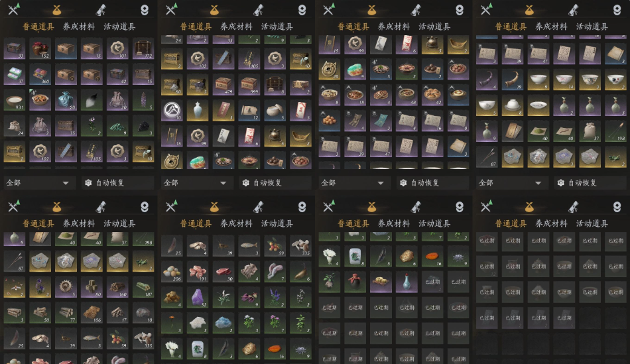Choose the eggs item counted 206
The image size is (630, 364).
click(x=172, y=272)
